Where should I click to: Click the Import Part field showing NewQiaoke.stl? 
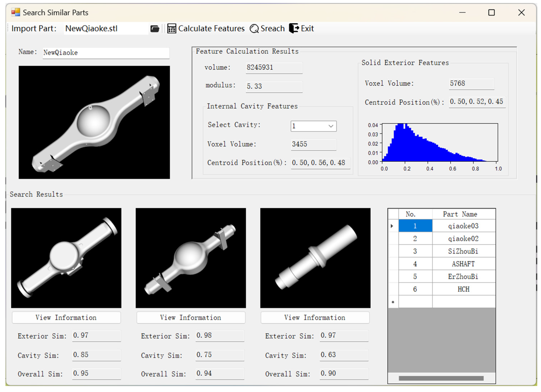[106, 29]
